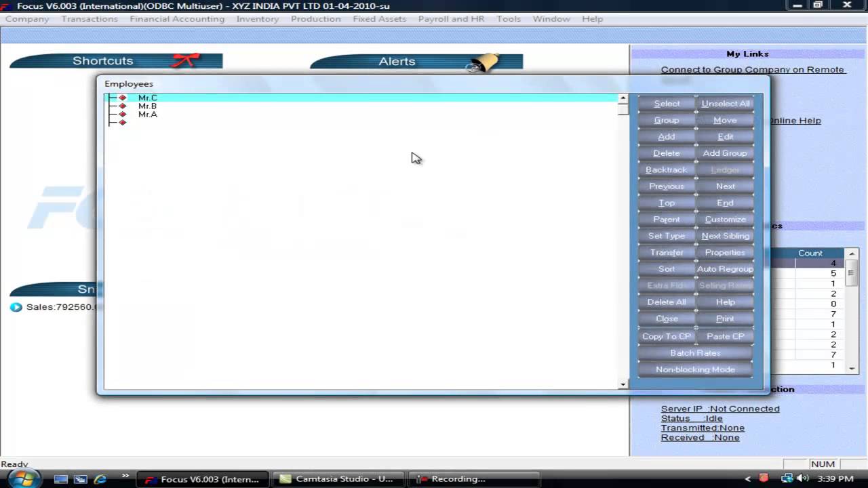Click the Set Type button

(x=667, y=236)
